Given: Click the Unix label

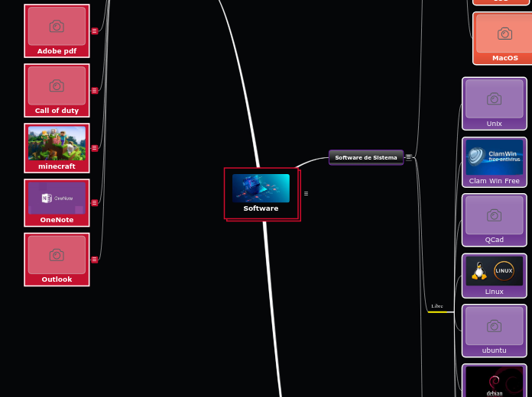Looking at the screenshot, I should 495,124.
